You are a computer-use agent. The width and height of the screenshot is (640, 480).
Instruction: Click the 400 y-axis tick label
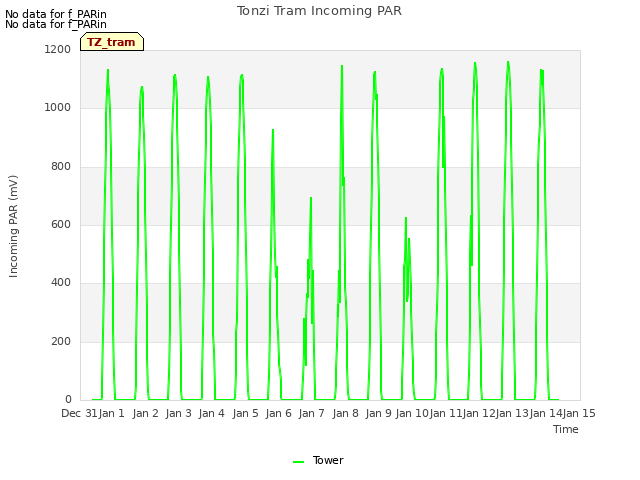[x=61, y=282]
